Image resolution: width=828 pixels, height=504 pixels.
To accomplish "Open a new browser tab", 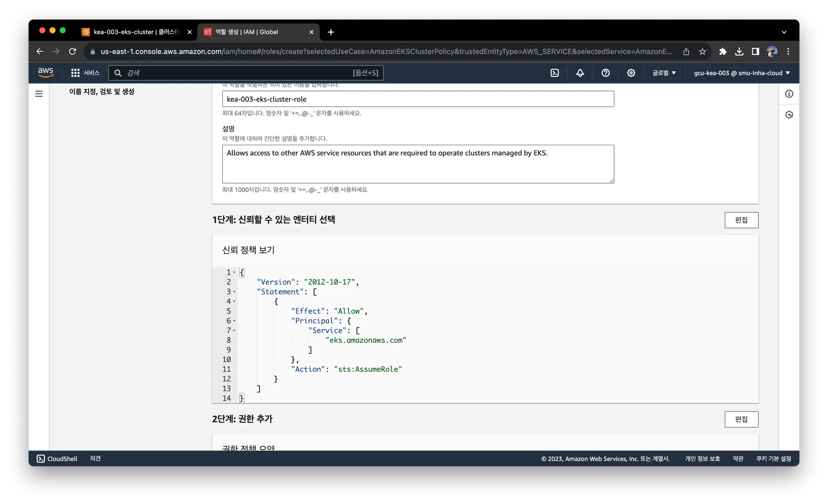I will click(x=331, y=32).
